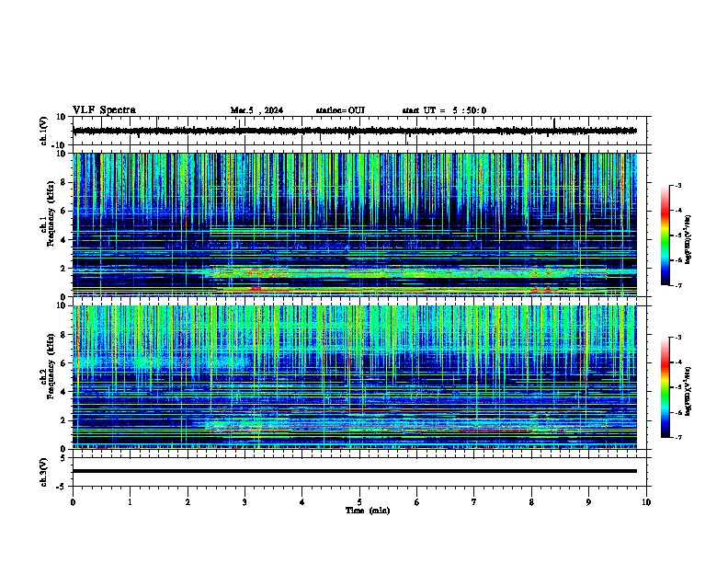
Task: Click the "4" kHz tick on ch.1 spectrogram
Action: [63, 240]
